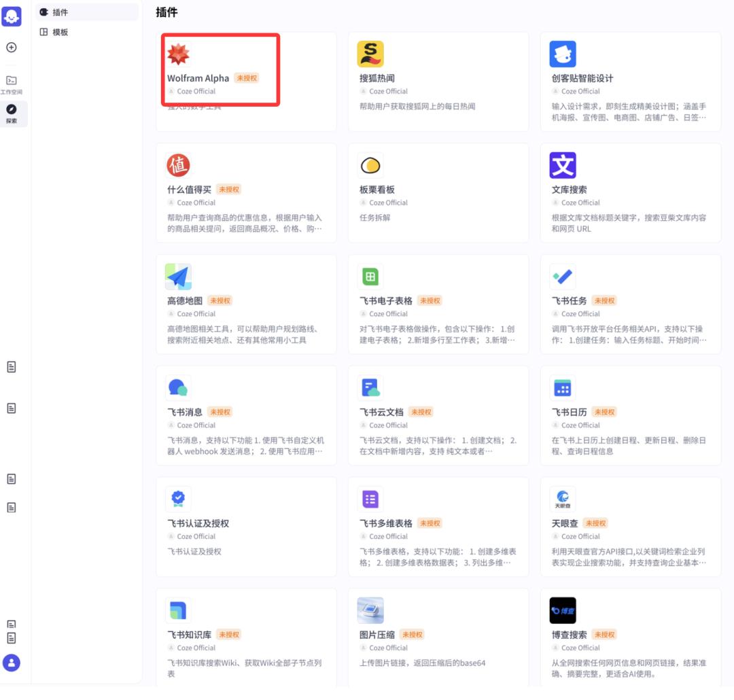Click the 创客贴智能设计 plugin icon
Image resolution: width=734 pixels, height=700 pixels.
[563, 54]
